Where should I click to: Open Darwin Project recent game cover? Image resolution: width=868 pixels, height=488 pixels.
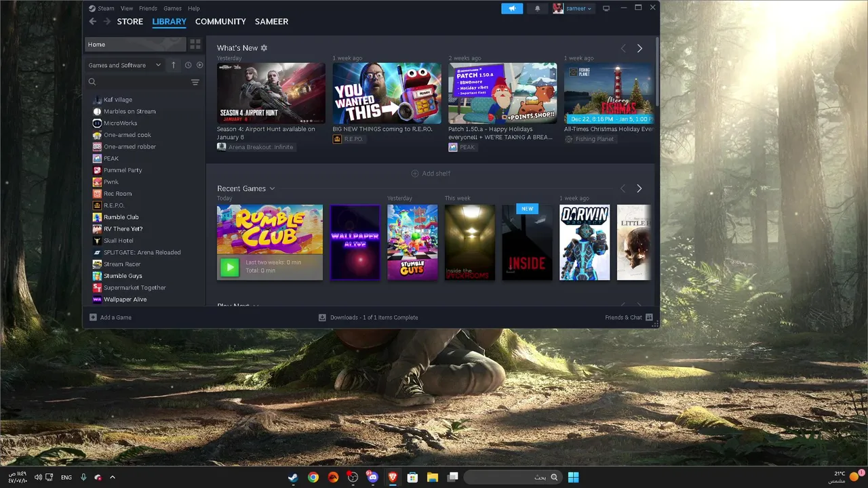[585, 243]
